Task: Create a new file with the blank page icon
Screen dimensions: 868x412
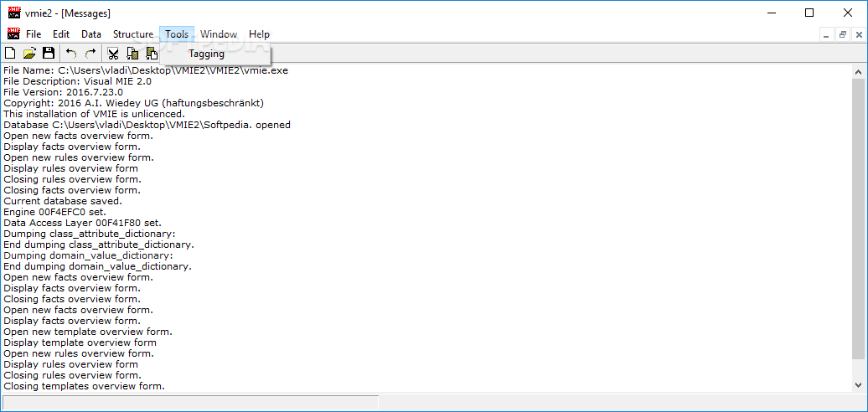Action: pos(10,53)
